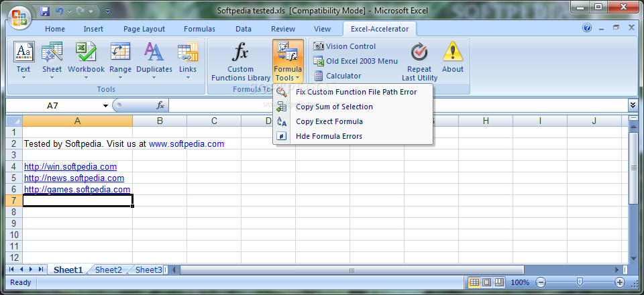
Task: Open the Home ribbon tab
Action: click(x=55, y=29)
